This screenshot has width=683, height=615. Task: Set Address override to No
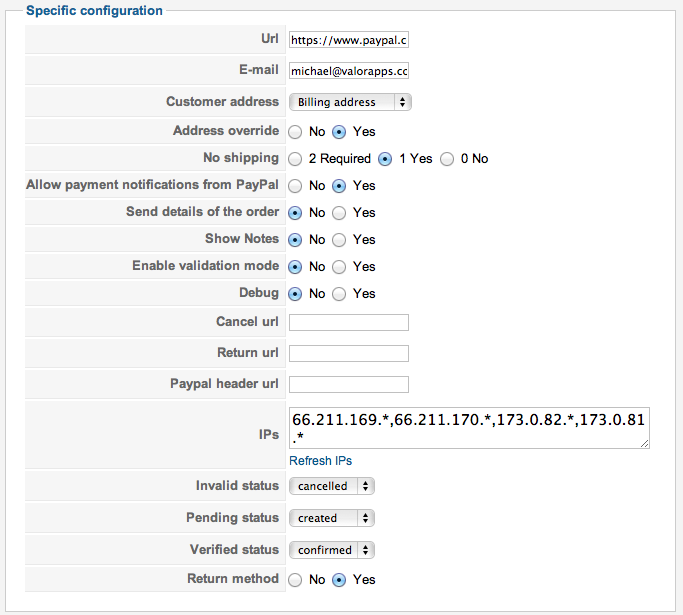coord(295,131)
